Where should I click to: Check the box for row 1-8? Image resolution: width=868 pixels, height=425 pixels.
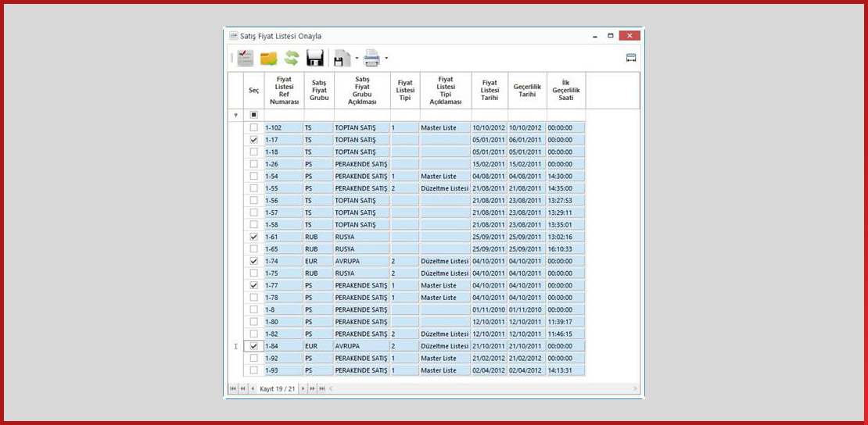click(x=253, y=309)
